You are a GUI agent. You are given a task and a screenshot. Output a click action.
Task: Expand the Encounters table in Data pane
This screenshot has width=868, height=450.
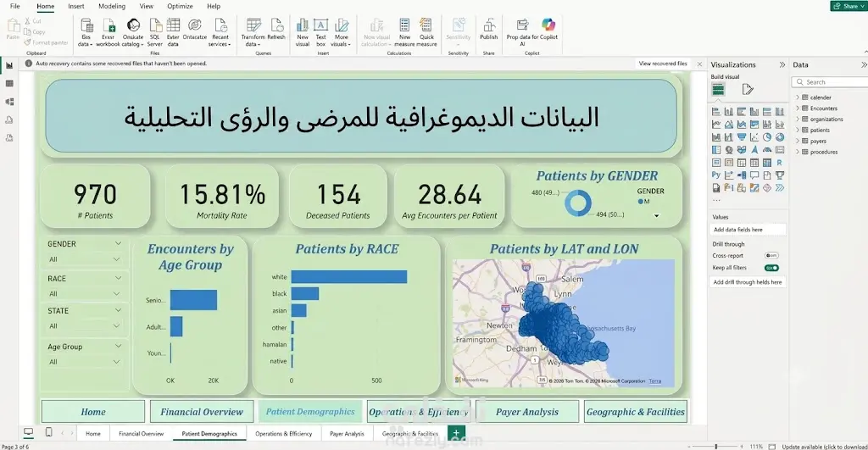click(x=798, y=108)
